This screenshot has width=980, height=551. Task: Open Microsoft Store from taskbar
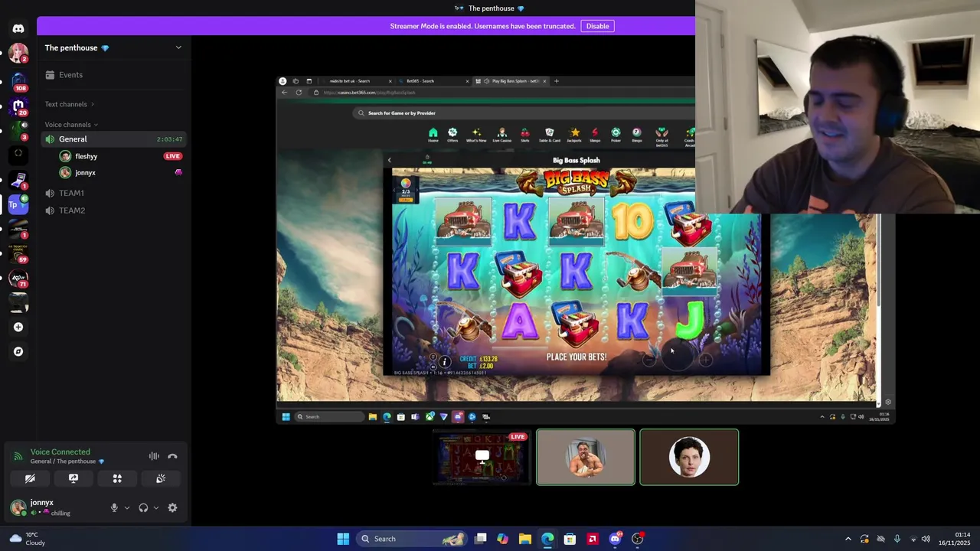click(x=570, y=539)
